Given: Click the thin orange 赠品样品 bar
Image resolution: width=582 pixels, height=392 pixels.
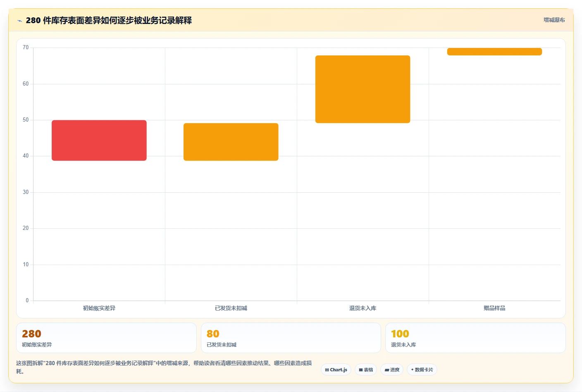Looking at the screenshot, I should pos(494,51).
